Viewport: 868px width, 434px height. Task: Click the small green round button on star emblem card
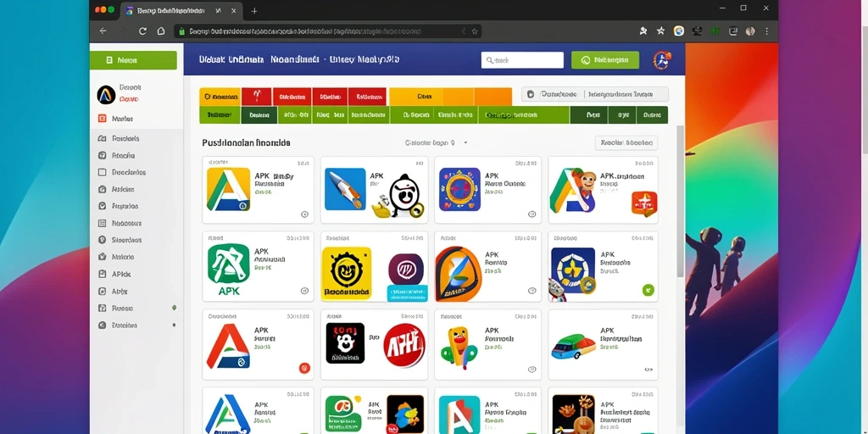648,290
